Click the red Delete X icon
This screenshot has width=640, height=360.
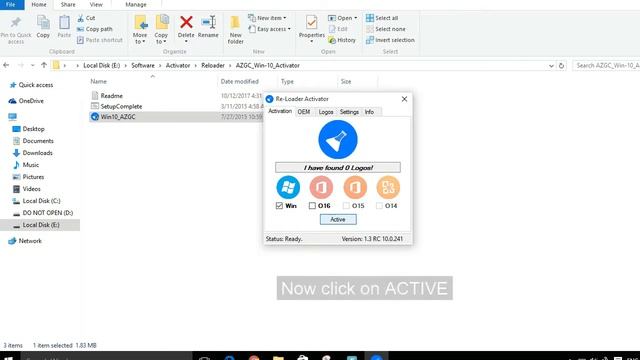[x=186, y=22]
